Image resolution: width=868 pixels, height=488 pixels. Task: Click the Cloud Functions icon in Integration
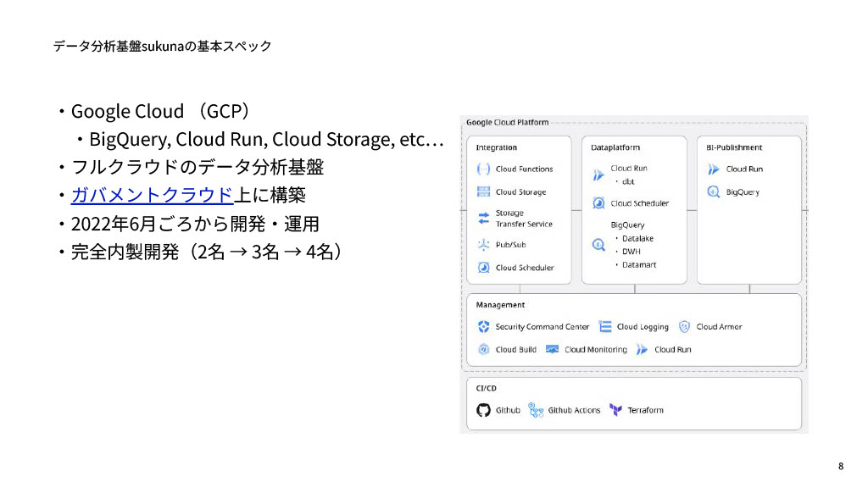(484, 169)
